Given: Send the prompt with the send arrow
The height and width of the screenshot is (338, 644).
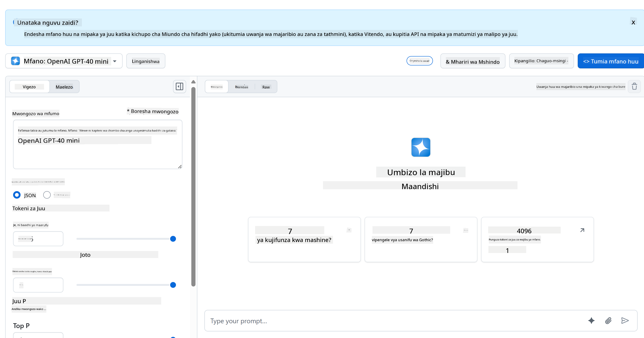Looking at the screenshot, I should pyautogui.click(x=625, y=321).
